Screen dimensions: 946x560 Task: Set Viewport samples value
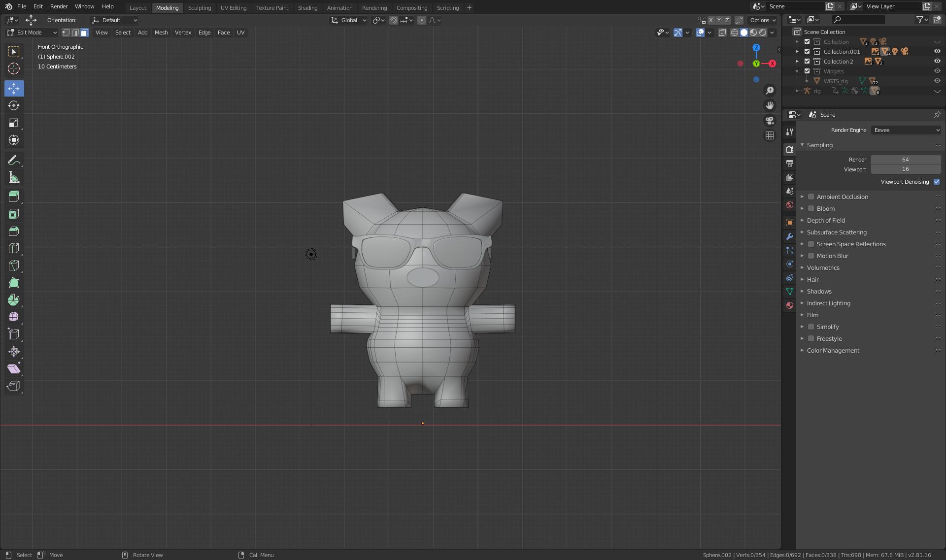(906, 169)
